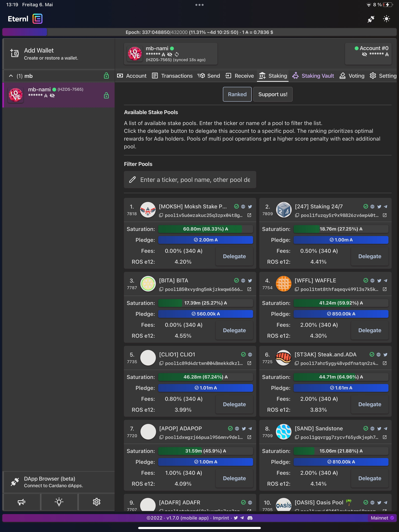Screen dimensions: 399x532
Task: Click the MOKSH saturation bar
Action: pos(206,229)
